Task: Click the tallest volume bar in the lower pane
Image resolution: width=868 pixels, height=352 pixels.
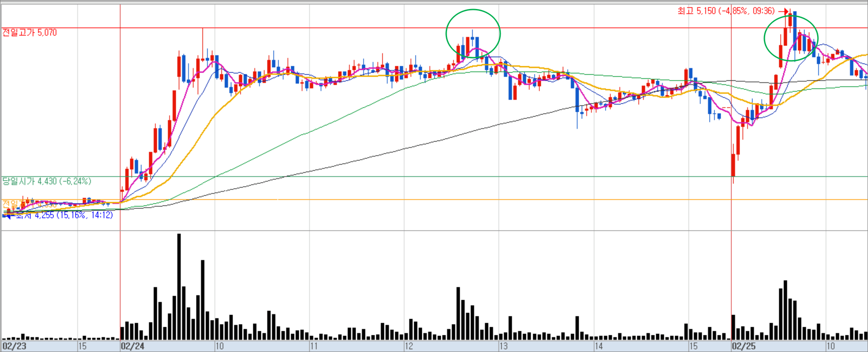Action: (179, 287)
